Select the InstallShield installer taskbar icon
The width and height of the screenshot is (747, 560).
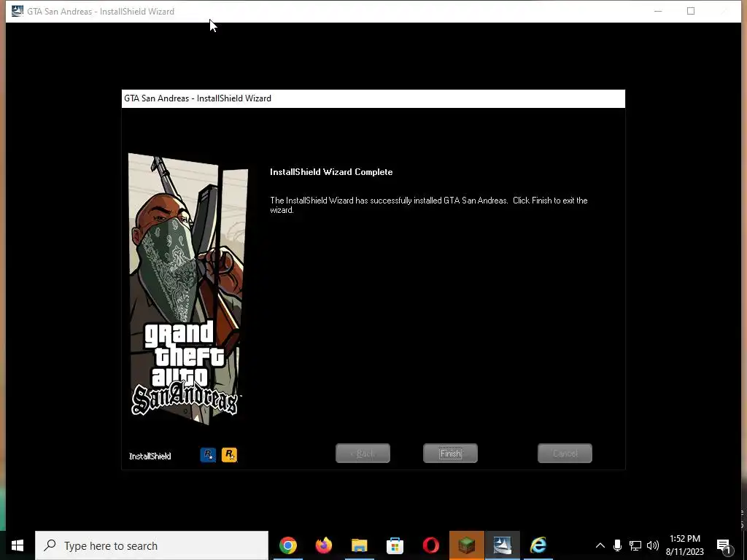click(502, 545)
